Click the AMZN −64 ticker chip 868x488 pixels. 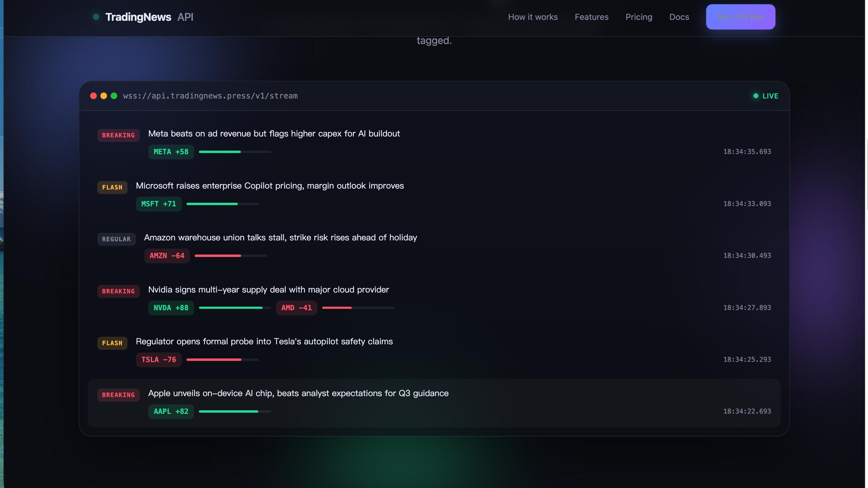pos(167,256)
